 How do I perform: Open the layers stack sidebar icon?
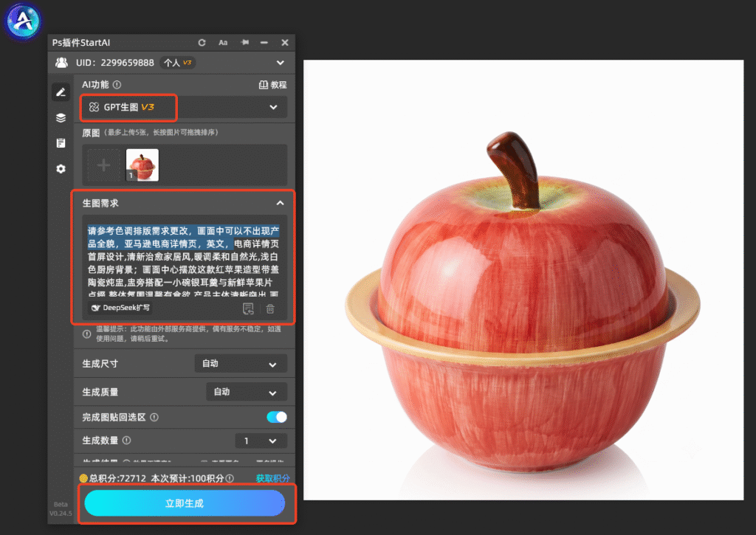(61, 117)
